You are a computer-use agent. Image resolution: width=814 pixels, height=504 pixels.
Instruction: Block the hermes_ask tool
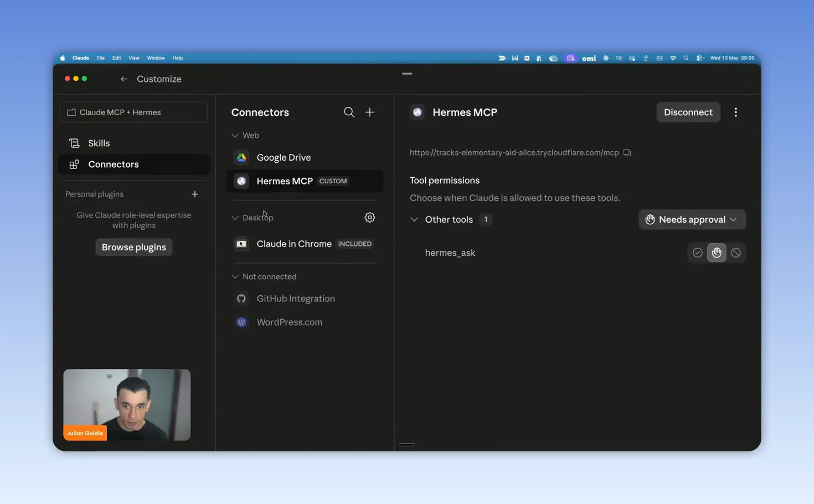(x=735, y=253)
